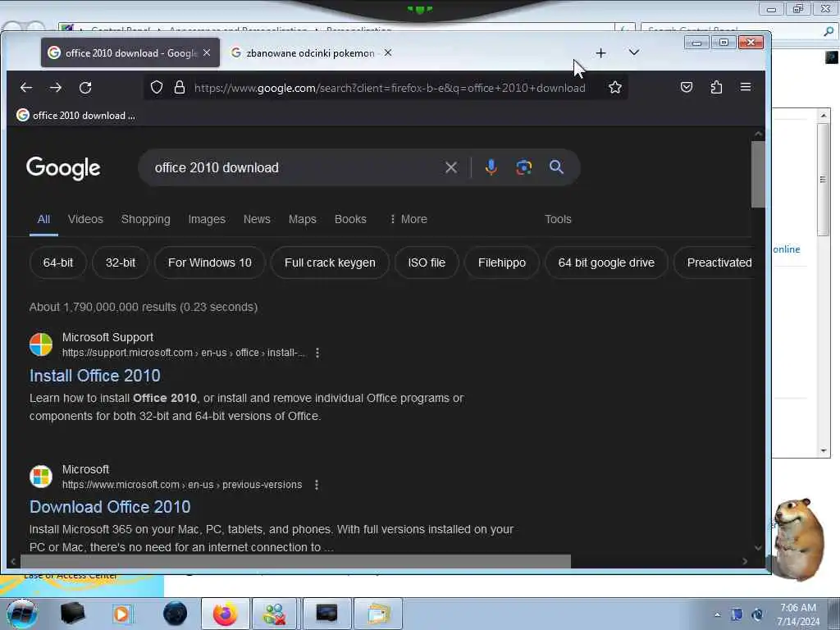The image size is (840, 630).
Task: Apply Filehippo filter chip
Action: pos(502,262)
